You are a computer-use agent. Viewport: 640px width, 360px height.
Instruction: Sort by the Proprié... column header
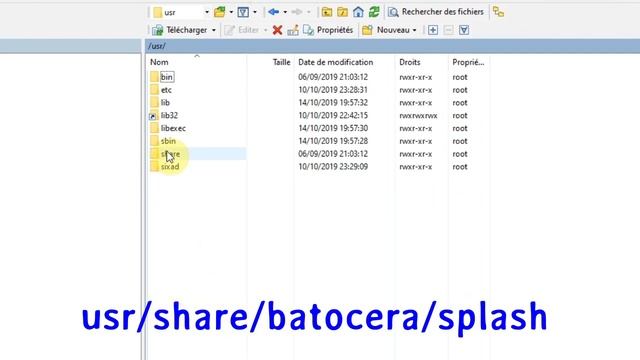[468, 62]
